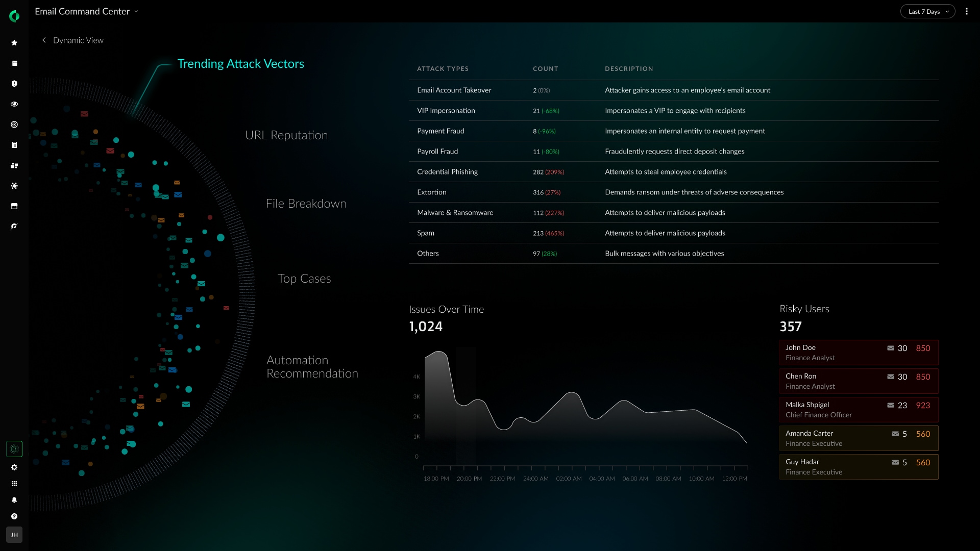Viewport: 980px width, 551px height.
Task: Click Malka Shpigel's envelope email icon
Action: (x=891, y=405)
